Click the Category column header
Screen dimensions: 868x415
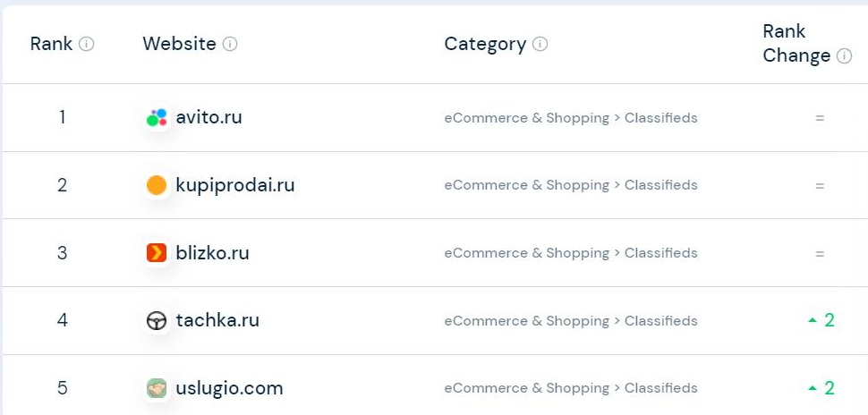coord(485,44)
